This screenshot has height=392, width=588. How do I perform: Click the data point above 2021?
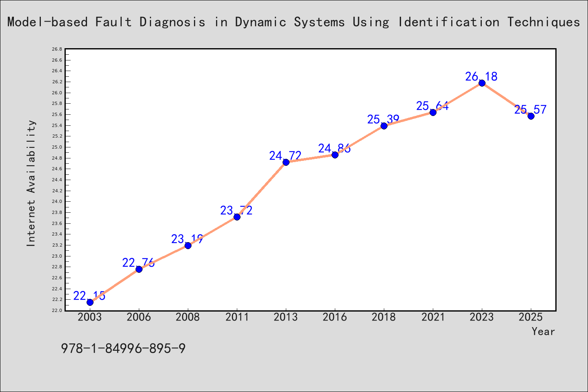433,112
